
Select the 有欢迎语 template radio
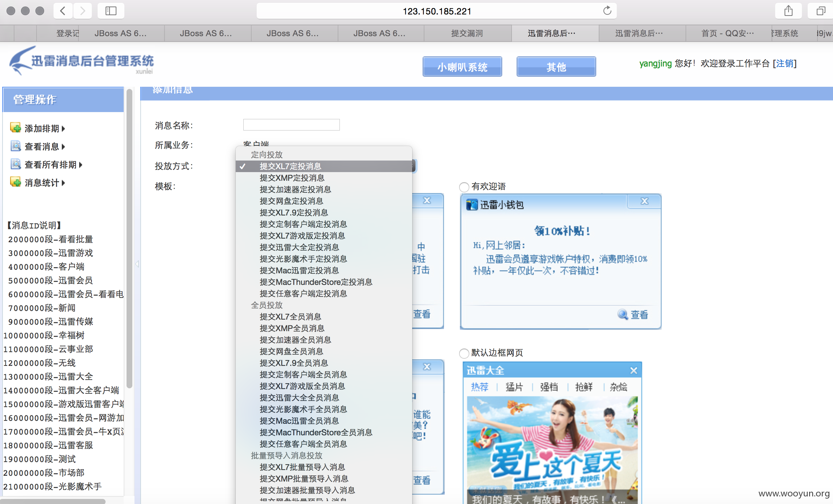tap(464, 187)
